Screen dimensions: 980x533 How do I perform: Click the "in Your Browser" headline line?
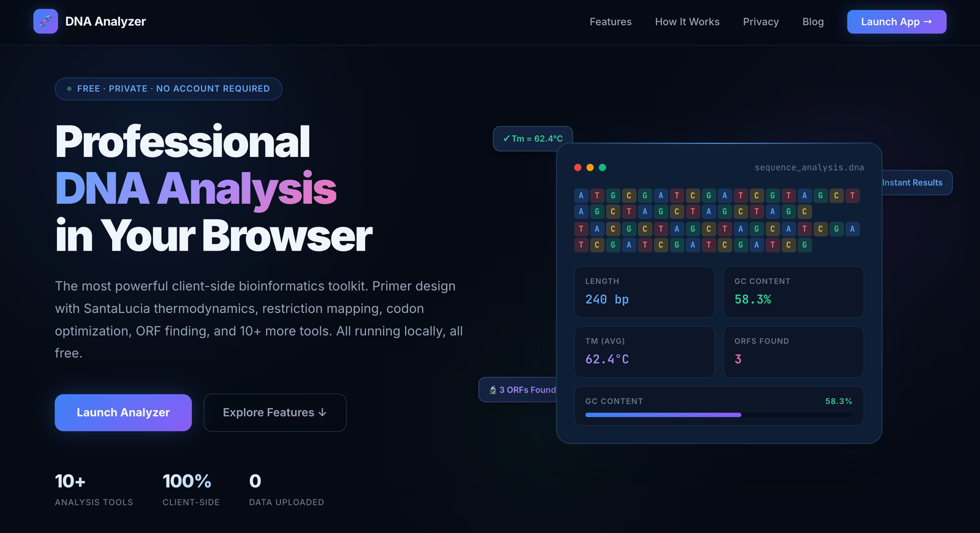(214, 236)
